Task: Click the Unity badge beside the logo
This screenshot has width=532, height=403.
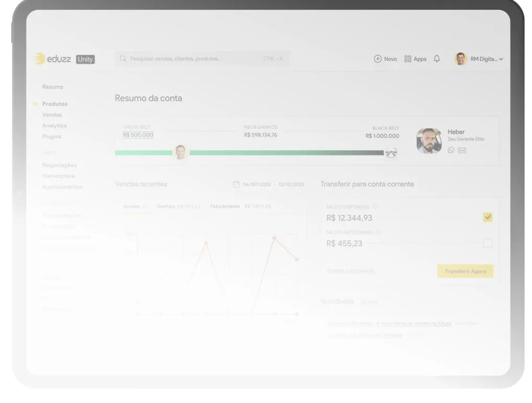Action: pos(85,60)
